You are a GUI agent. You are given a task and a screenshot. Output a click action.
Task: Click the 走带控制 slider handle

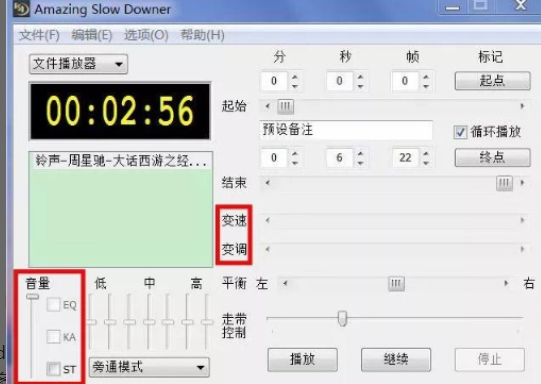pyautogui.click(x=342, y=319)
